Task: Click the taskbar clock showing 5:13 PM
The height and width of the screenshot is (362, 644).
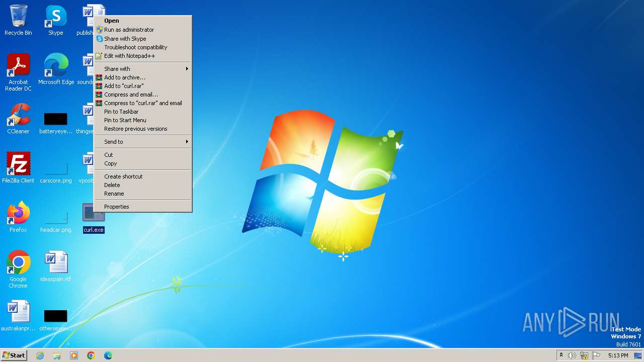Action: 618,355
